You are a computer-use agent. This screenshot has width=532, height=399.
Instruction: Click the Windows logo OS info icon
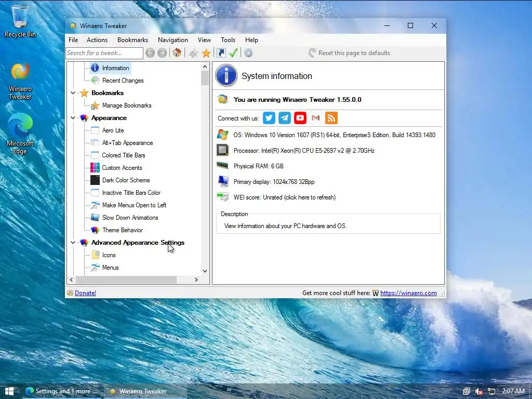tap(222, 135)
